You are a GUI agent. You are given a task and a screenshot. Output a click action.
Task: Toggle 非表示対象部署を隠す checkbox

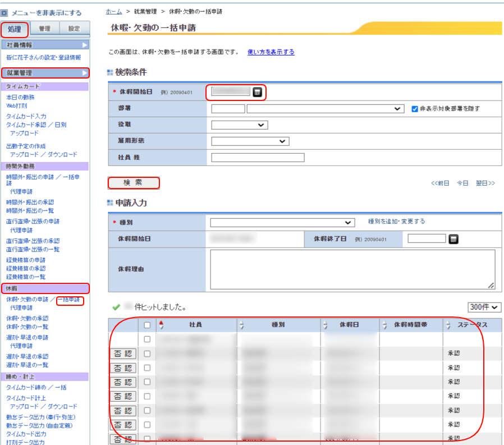point(415,109)
